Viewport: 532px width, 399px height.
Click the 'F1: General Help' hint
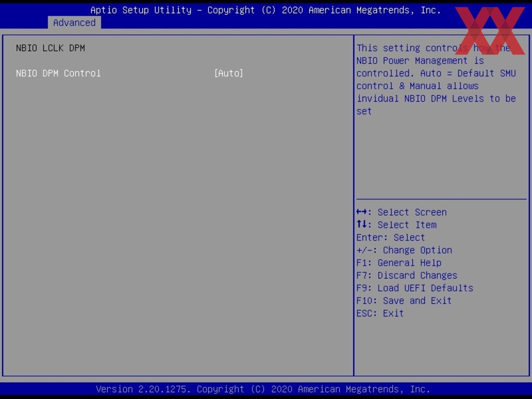tap(399, 262)
